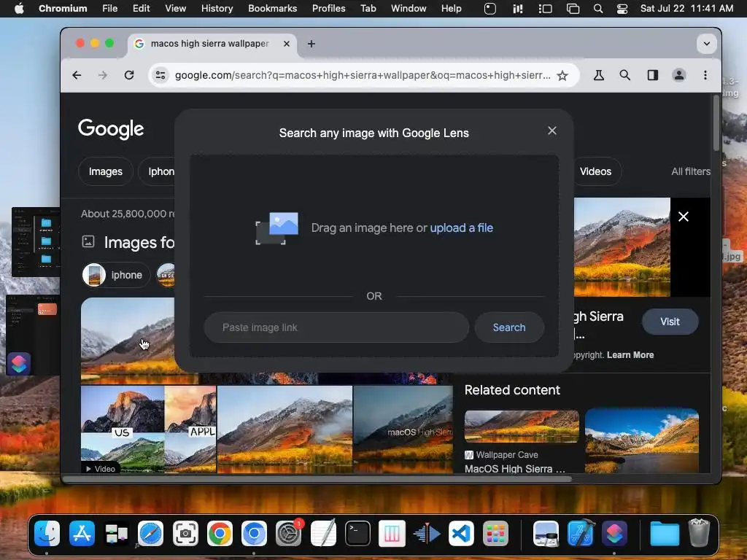Close the macos high sierra wallpaper tab

coord(286,44)
